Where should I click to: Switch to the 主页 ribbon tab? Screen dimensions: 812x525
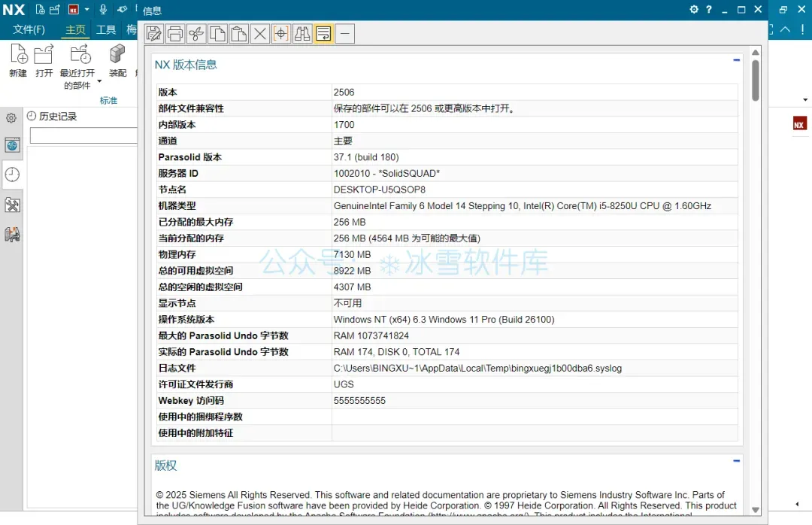[75, 29]
